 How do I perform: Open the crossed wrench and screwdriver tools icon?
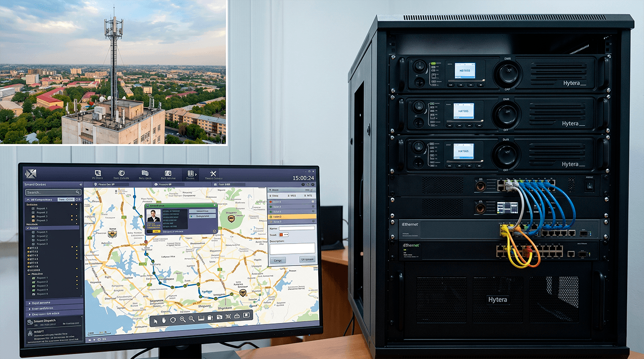pyautogui.click(x=213, y=173)
